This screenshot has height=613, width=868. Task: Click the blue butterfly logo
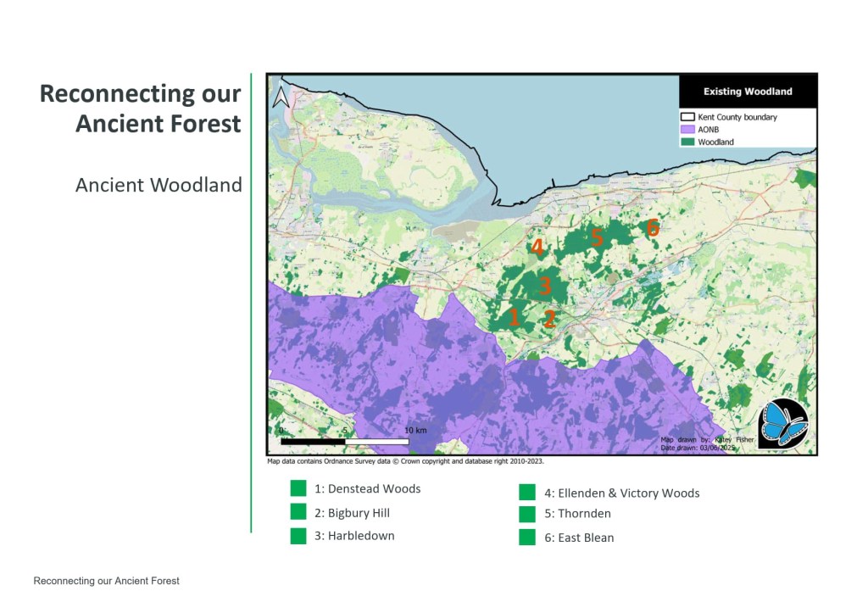[x=783, y=423]
